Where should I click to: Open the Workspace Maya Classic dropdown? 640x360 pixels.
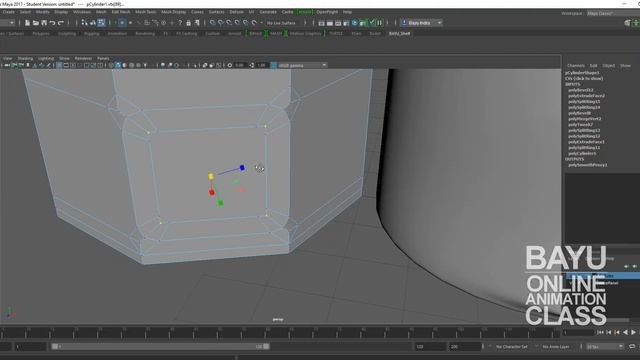pos(612,13)
